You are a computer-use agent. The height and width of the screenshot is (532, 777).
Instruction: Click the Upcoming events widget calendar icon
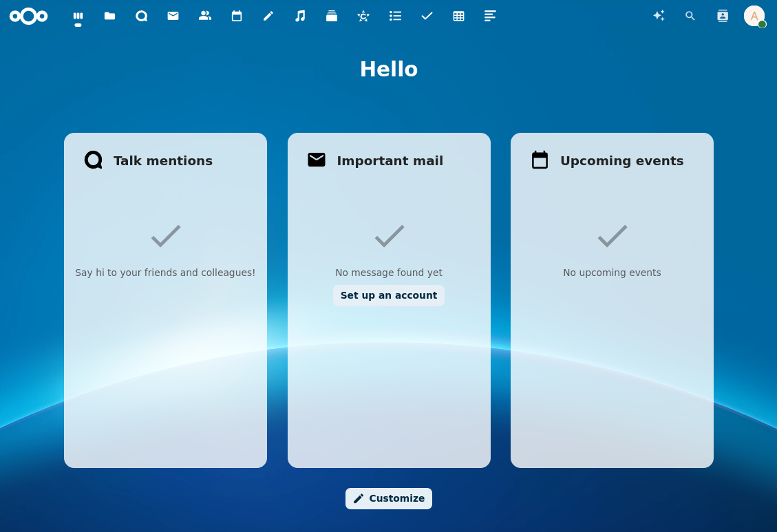coord(540,160)
